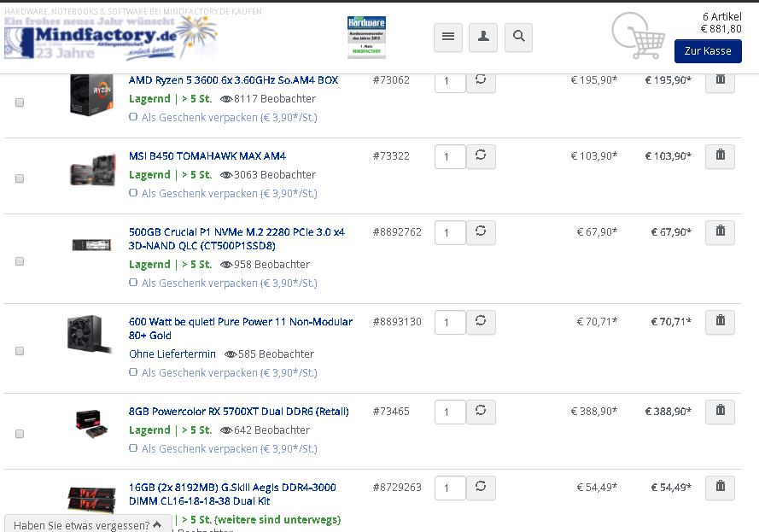Open the search magnifier button
Screen dimensions: 759x532
(518, 38)
